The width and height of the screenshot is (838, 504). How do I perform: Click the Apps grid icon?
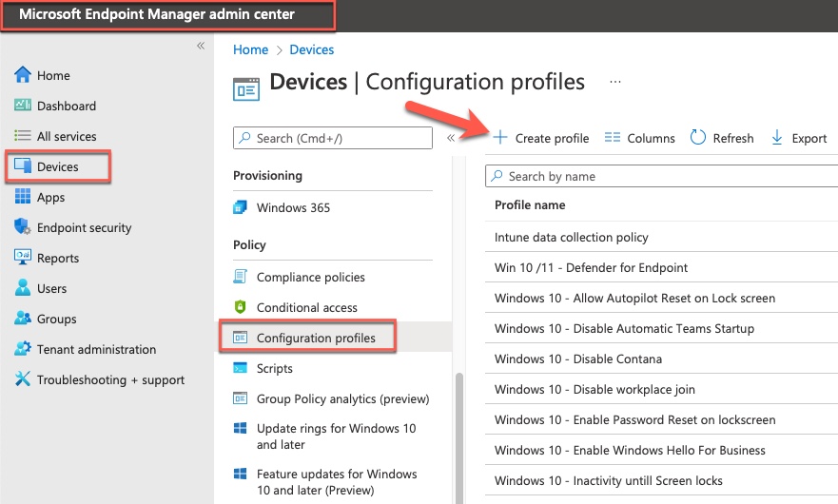23,197
